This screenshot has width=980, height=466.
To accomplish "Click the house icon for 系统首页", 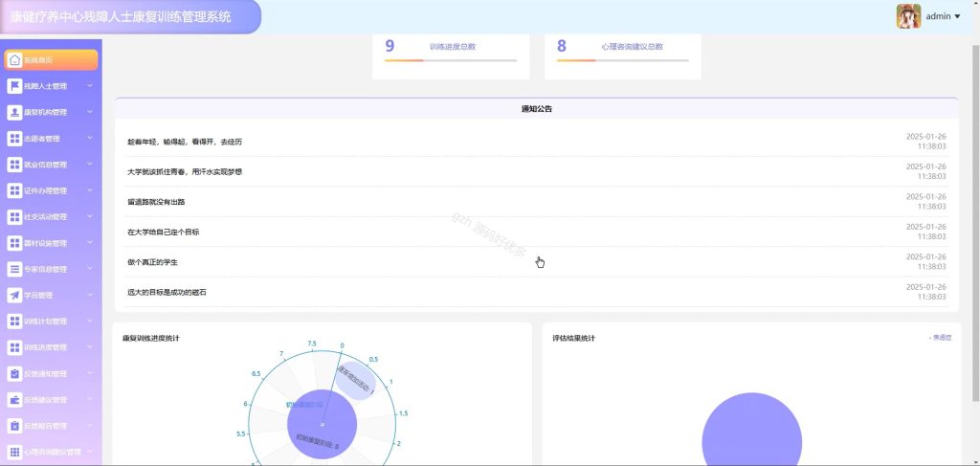I will pyautogui.click(x=15, y=60).
